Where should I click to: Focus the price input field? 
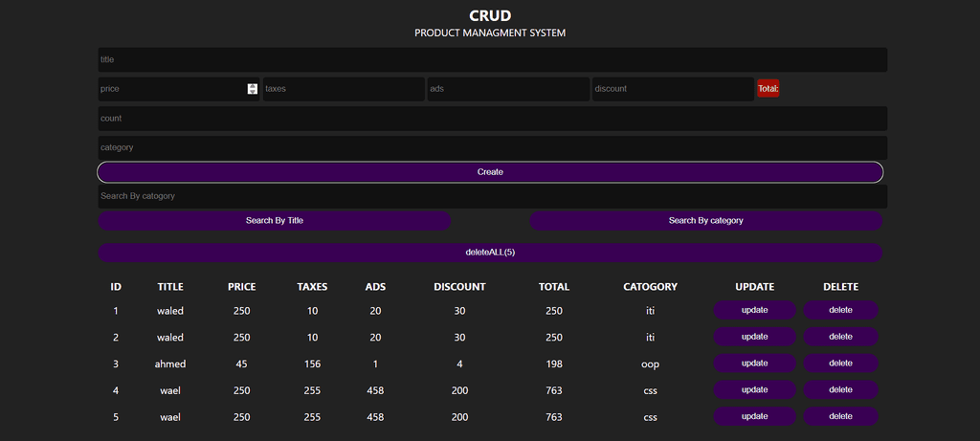(x=179, y=89)
